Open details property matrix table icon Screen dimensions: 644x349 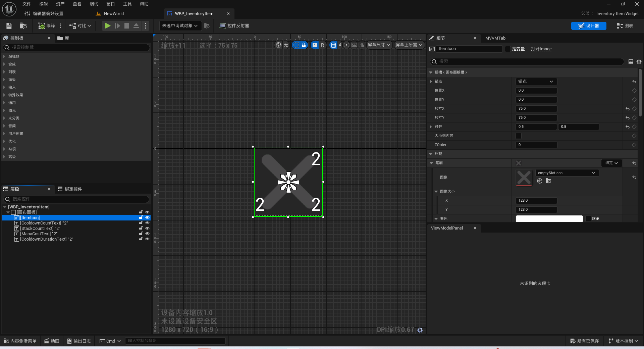coord(631,62)
